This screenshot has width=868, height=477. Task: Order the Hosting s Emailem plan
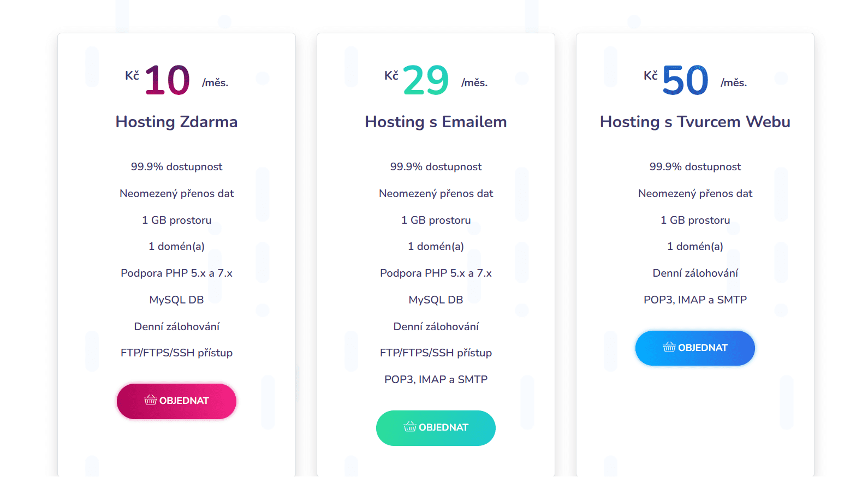coord(436,428)
